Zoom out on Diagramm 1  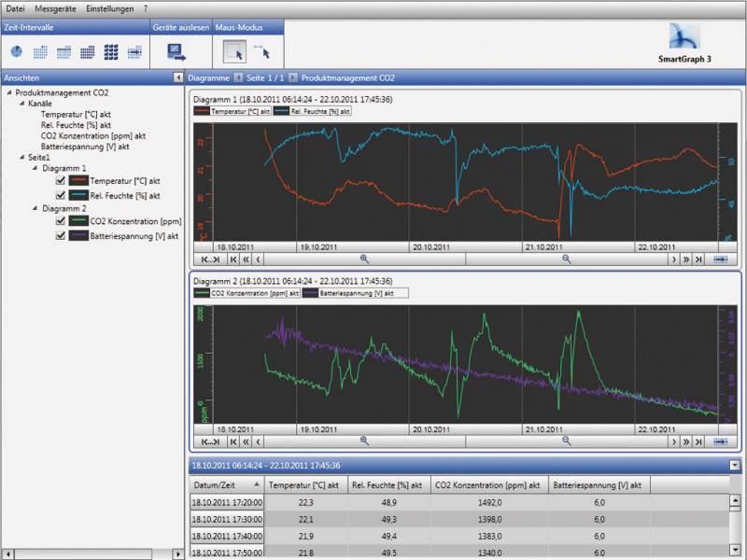pyautogui.click(x=567, y=259)
